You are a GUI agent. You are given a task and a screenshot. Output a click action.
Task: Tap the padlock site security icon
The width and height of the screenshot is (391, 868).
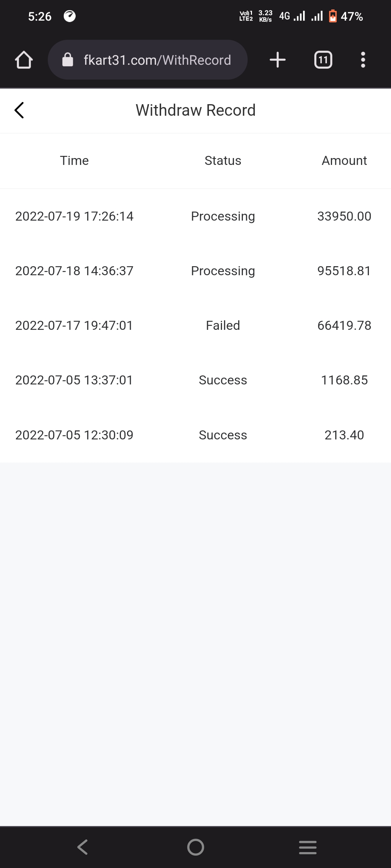coord(68,60)
